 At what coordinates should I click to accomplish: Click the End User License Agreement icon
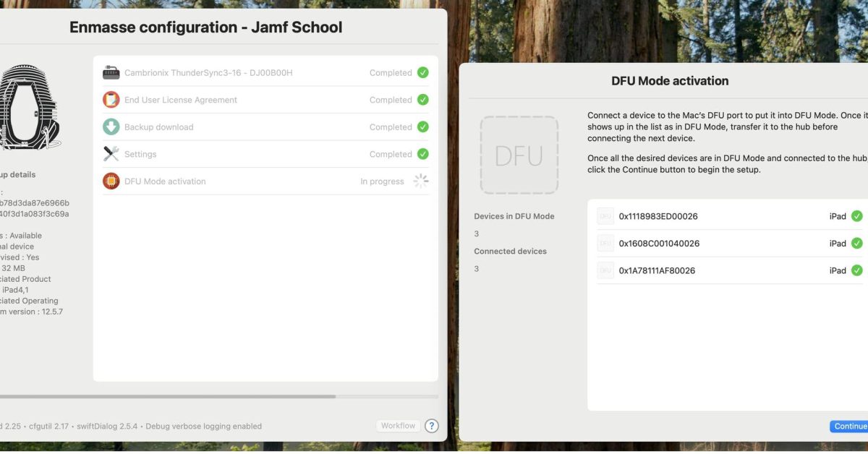[x=111, y=100]
